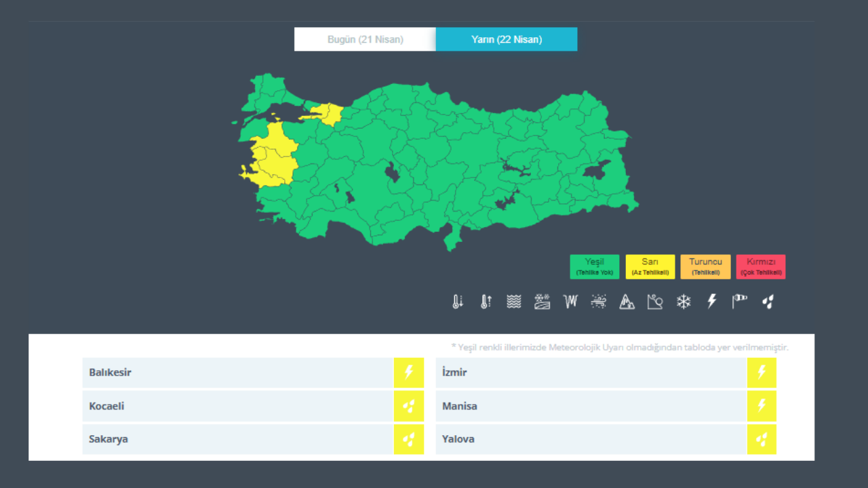The height and width of the screenshot is (488, 868).
Task: Click the avalanche mountain warning icon
Action: pyautogui.click(x=627, y=302)
